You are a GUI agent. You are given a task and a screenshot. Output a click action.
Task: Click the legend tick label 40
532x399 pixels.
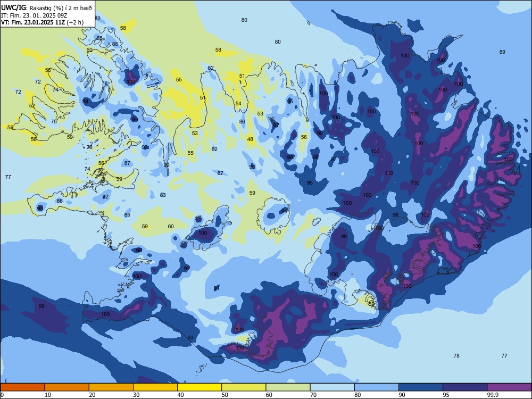coord(180,395)
